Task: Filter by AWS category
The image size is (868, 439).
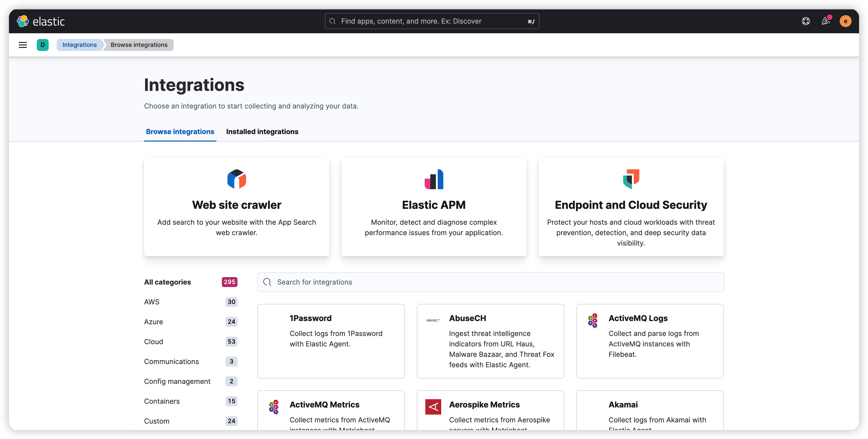Action: 152,302
